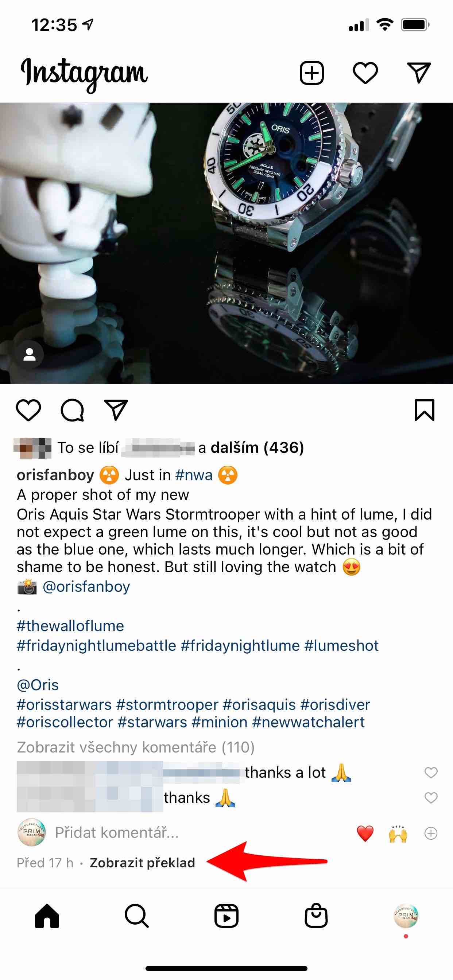Image resolution: width=453 pixels, height=980 pixels.
Task: Switch to the Reels tab
Action: pyautogui.click(x=226, y=916)
